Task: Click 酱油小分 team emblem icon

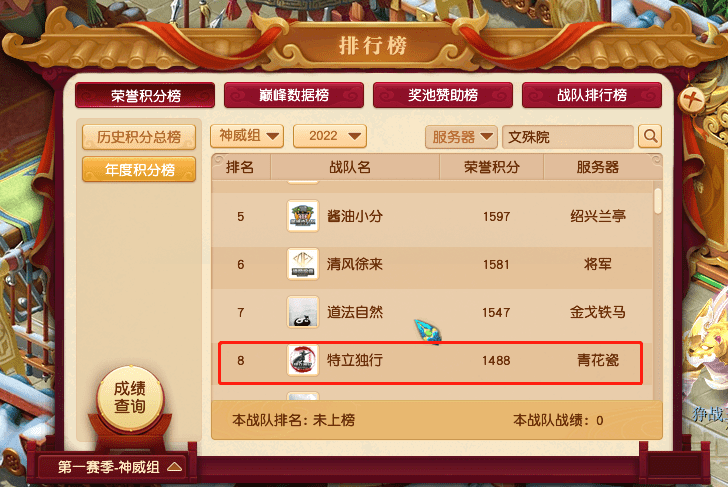Action: pyautogui.click(x=303, y=216)
